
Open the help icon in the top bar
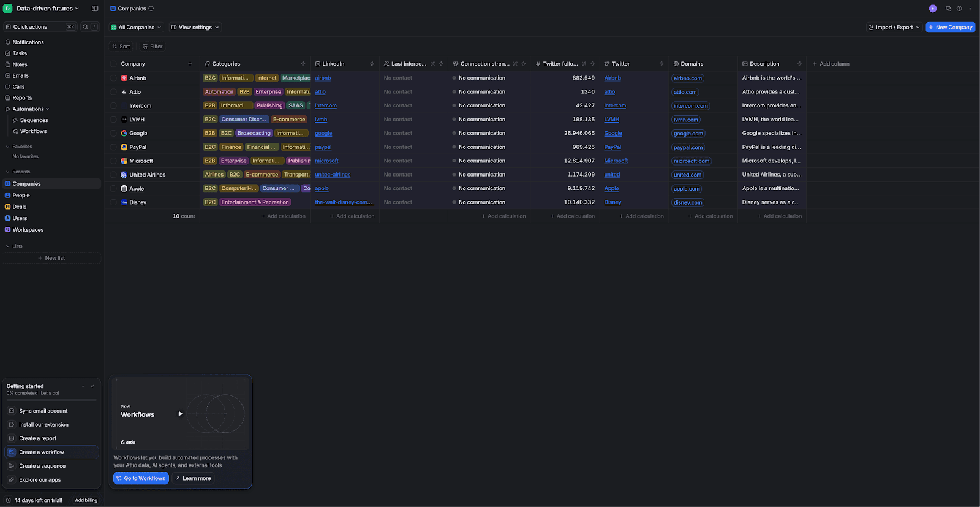tap(959, 9)
